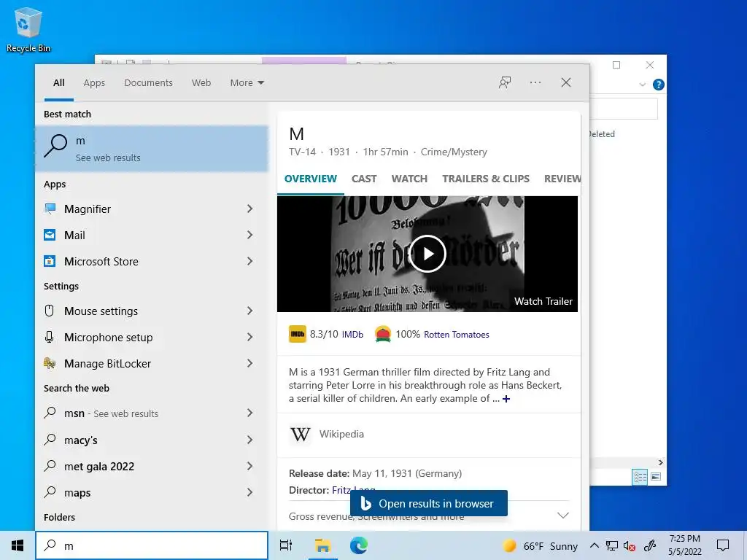Open the Rotten Tomatoes link
This screenshot has height=560, width=747.
(x=457, y=334)
